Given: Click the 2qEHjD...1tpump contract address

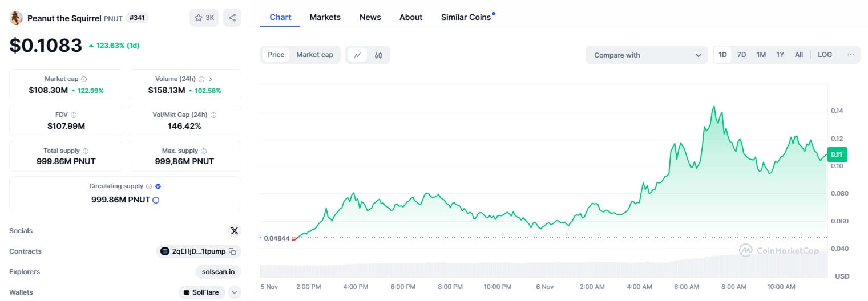Looking at the screenshot, I should [199, 251].
